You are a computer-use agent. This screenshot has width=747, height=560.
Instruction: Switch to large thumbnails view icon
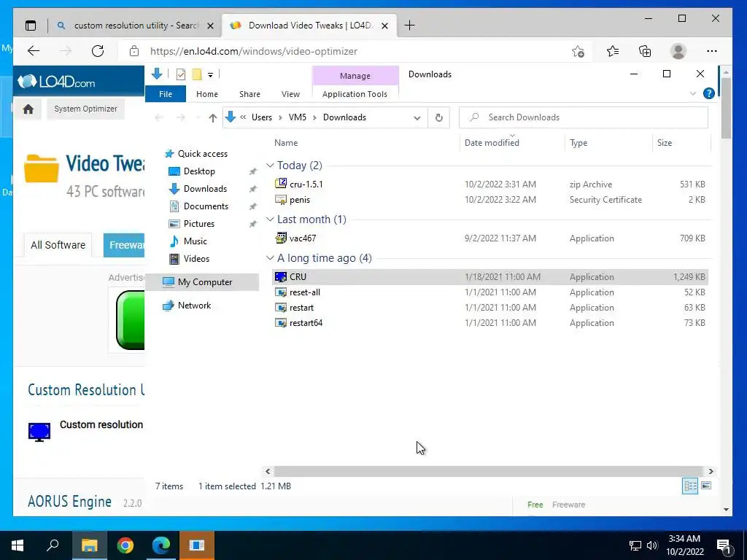(x=706, y=486)
